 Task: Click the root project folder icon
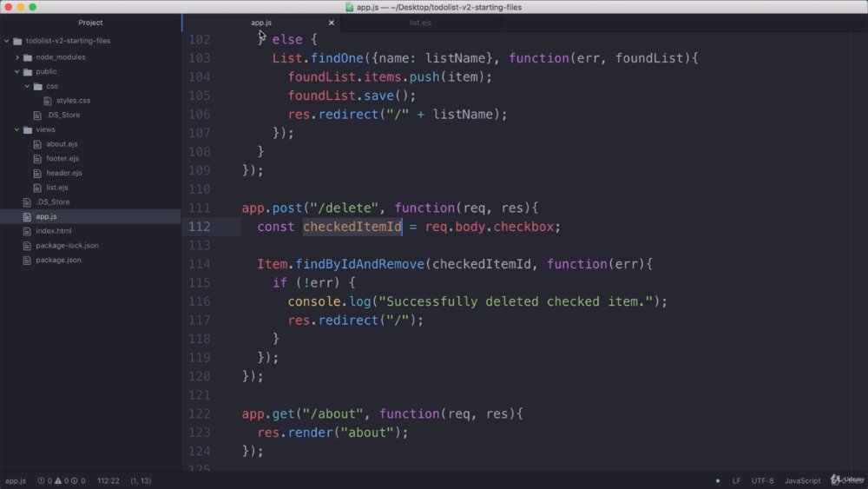17,41
